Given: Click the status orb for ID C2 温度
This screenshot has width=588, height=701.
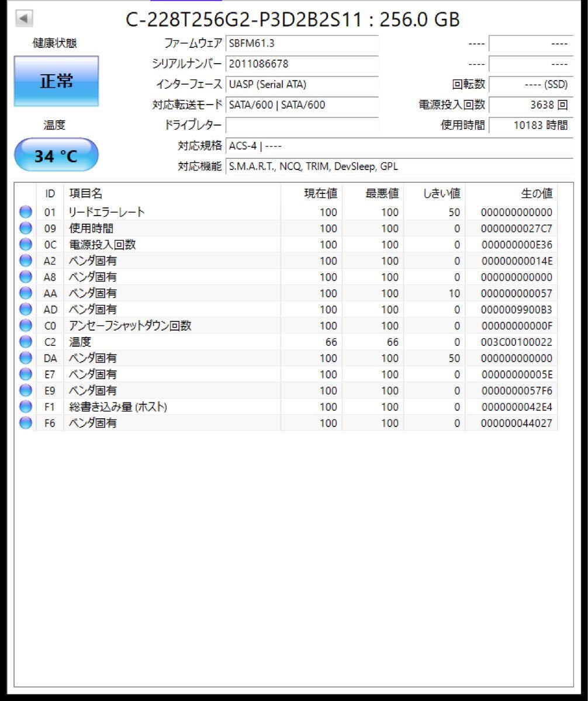Looking at the screenshot, I should pos(26,342).
